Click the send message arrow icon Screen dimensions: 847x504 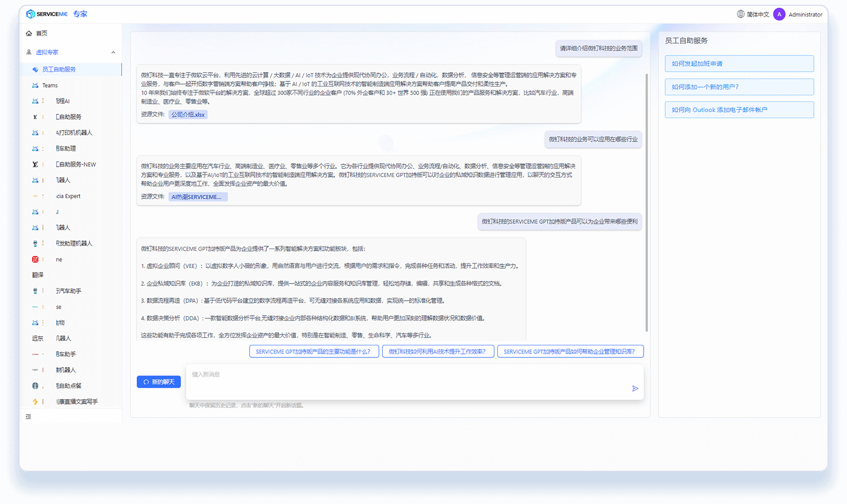coord(635,388)
